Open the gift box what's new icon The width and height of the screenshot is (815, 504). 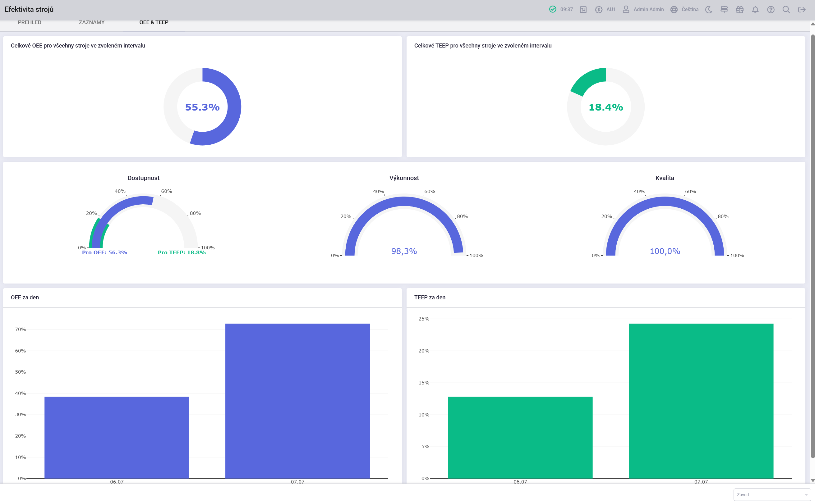pos(739,9)
